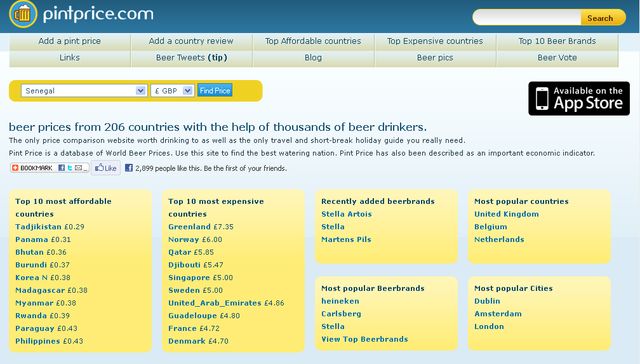
Task: Open the Belgium popular country link
Action: pos(491,227)
